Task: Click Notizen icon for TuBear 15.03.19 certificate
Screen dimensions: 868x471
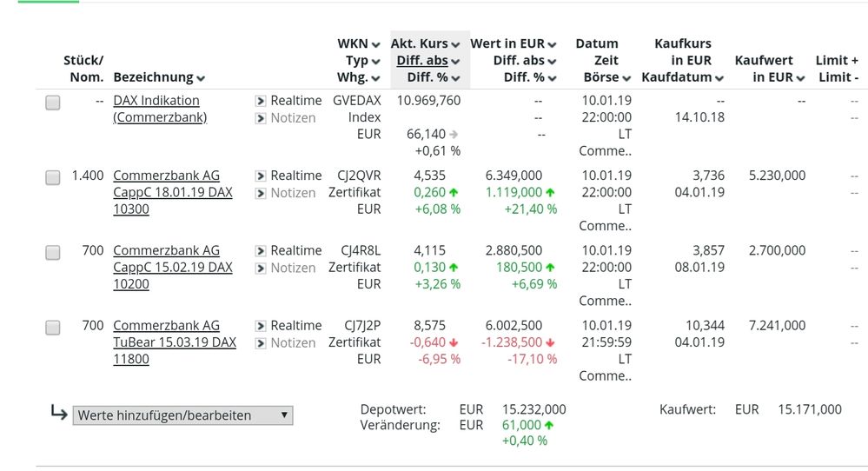Action: tap(261, 343)
